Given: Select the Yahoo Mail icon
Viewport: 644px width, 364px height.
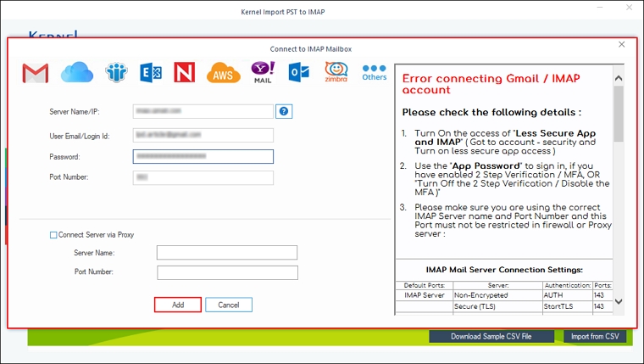Looking at the screenshot, I should click(x=263, y=72).
